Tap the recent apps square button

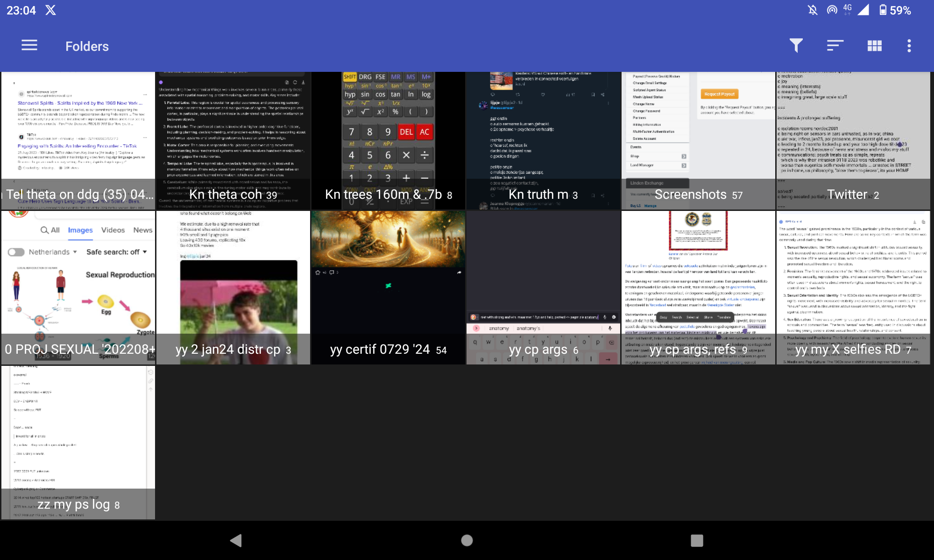697,540
